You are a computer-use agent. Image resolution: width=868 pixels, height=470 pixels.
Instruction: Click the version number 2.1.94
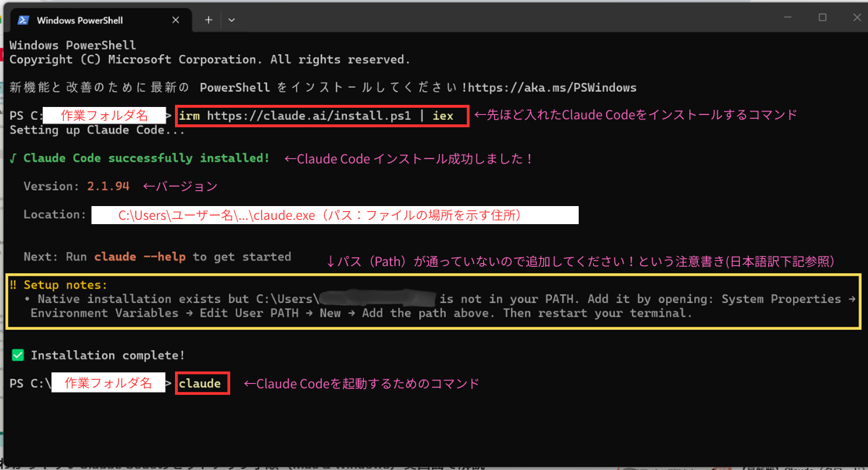coord(109,186)
